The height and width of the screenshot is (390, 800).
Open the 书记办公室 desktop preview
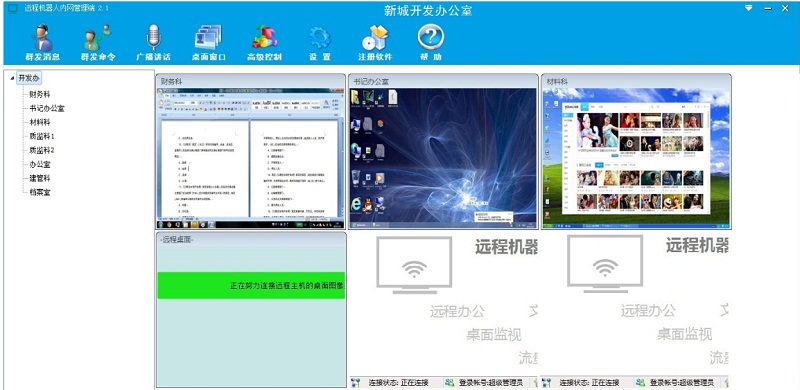click(x=443, y=158)
